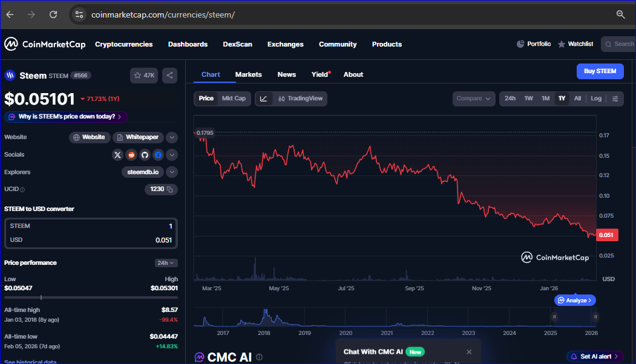Screen dimensions: 636x364
Task: Open DexScan nav menu
Action: tap(237, 44)
